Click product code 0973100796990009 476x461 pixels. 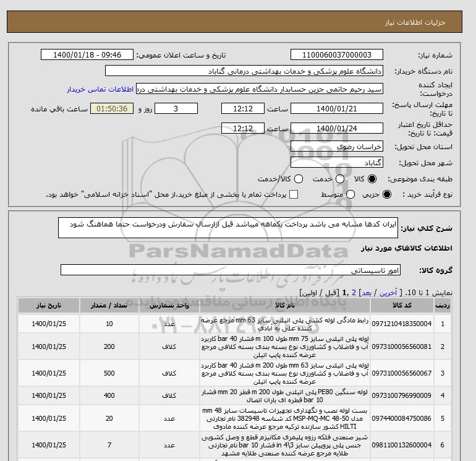click(402, 395)
